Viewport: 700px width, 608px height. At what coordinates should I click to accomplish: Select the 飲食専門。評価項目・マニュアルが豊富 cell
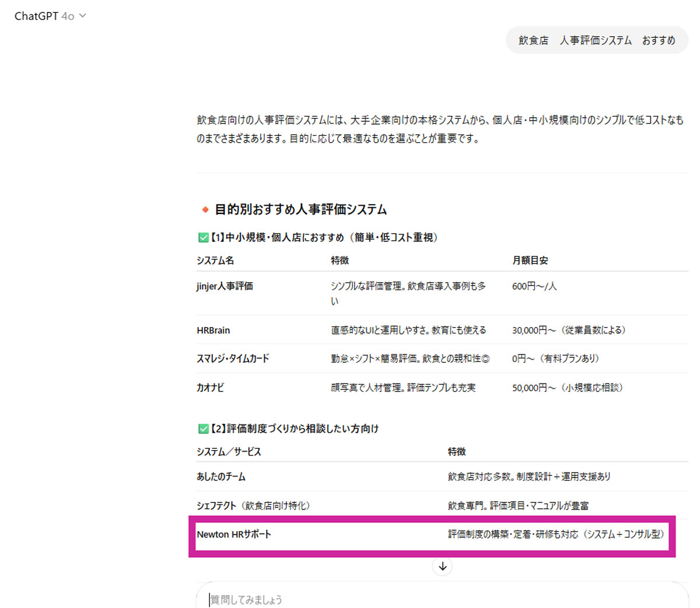pyautogui.click(x=518, y=506)
